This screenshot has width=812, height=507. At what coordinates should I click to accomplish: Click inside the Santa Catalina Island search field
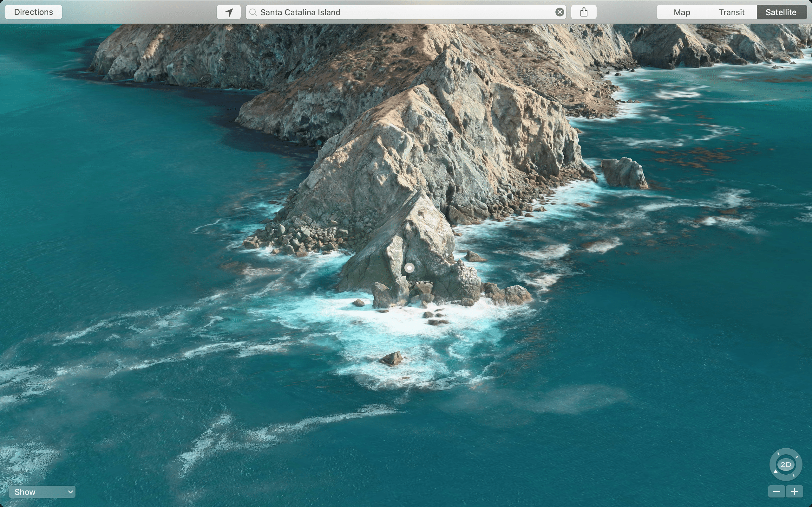click(x=403, y=12)
